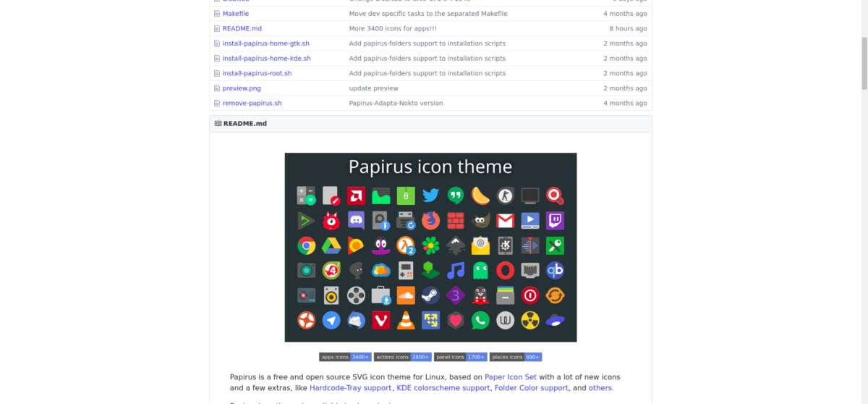
Task: Click the red Opera icon
Action: [x=506, y=270]
